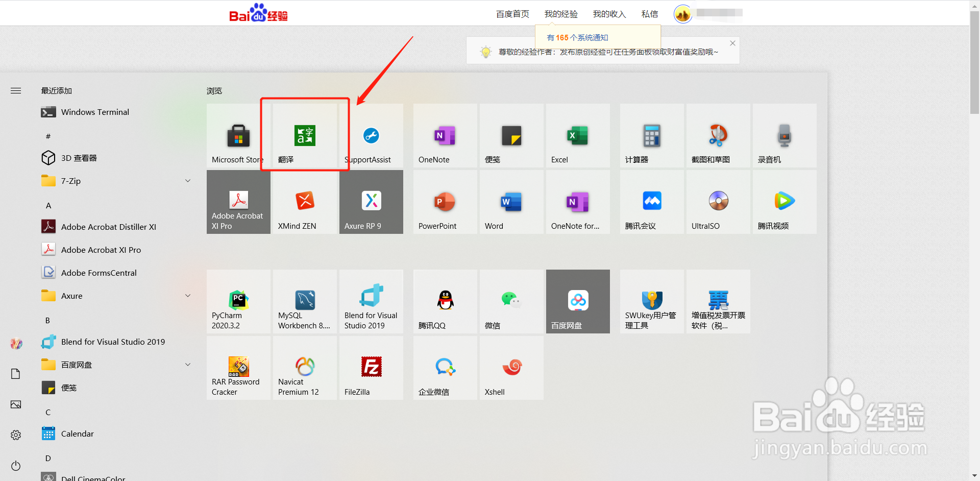Open the 截图和草图 snip tile

click(x=718, y=136)
